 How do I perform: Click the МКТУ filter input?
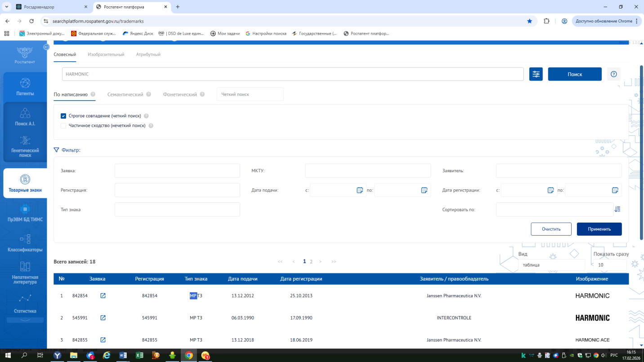pos(368,171)
